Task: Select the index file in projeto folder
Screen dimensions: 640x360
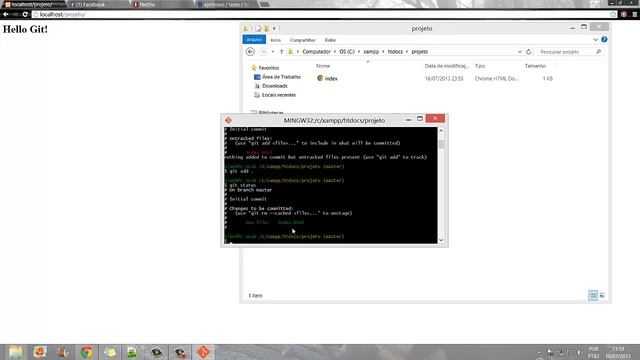Action: coord(327,78)
